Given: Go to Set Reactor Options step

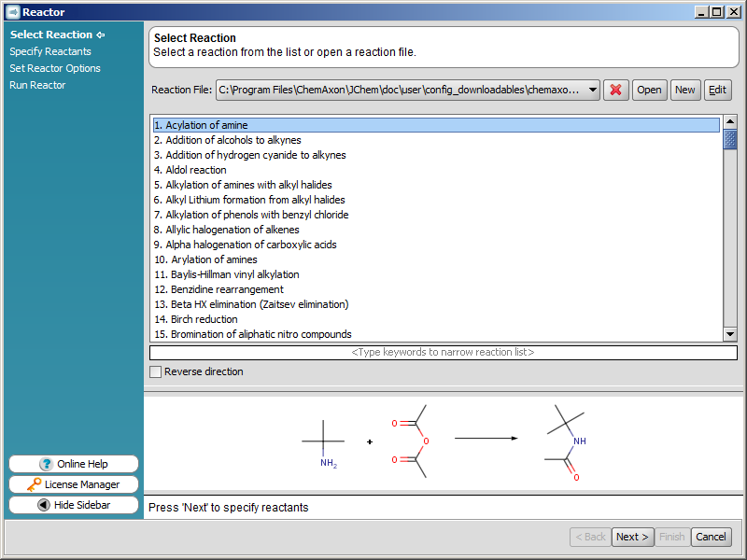Looking at the screenshot, I should pos(55,68).
